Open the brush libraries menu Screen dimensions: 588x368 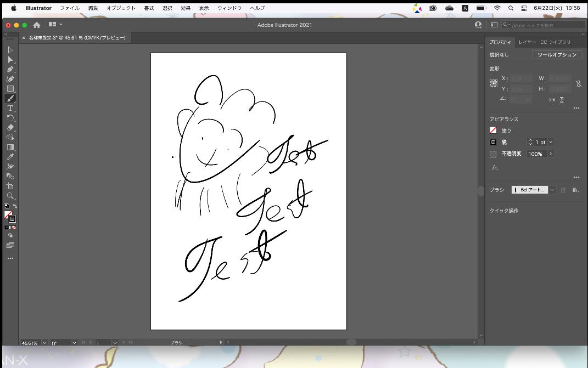pyautogui.click(x=575, y=190)
